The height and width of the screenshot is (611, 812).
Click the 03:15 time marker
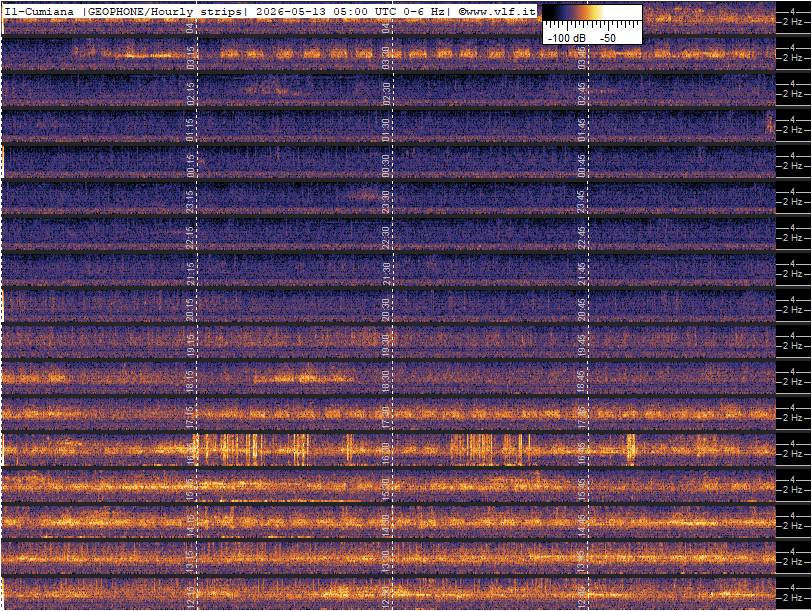click(x=190, y=57)
